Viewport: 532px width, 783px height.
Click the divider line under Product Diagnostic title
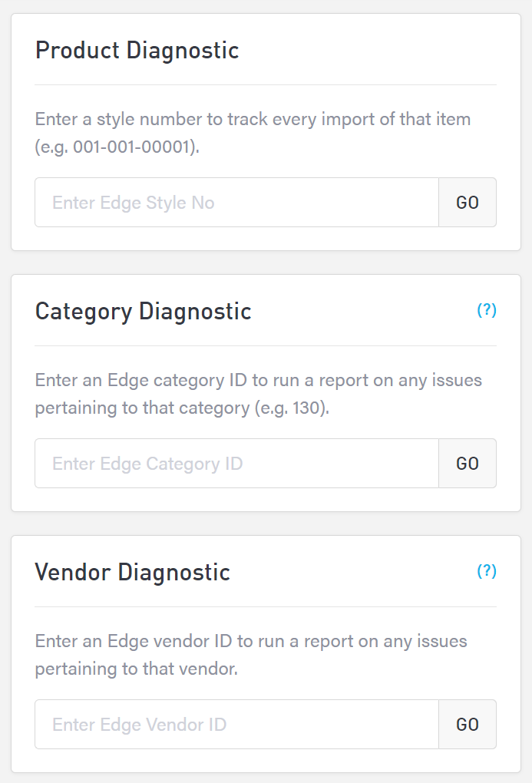pyautogui.click(x=266, y=84)
